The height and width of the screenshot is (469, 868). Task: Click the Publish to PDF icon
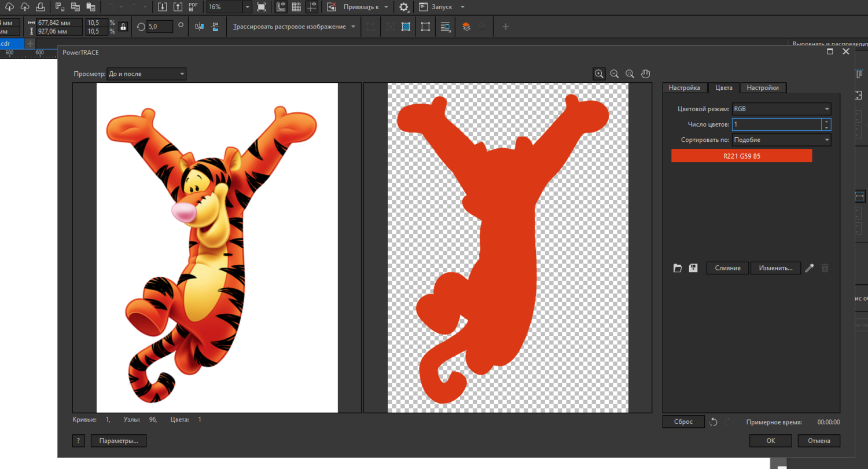[193, 7]
